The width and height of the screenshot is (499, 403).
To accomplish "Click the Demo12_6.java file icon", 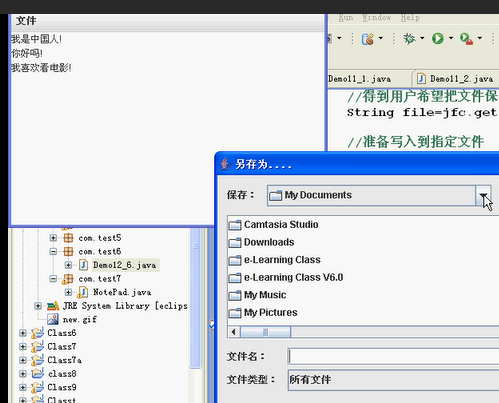I will [x=83, y=265].
